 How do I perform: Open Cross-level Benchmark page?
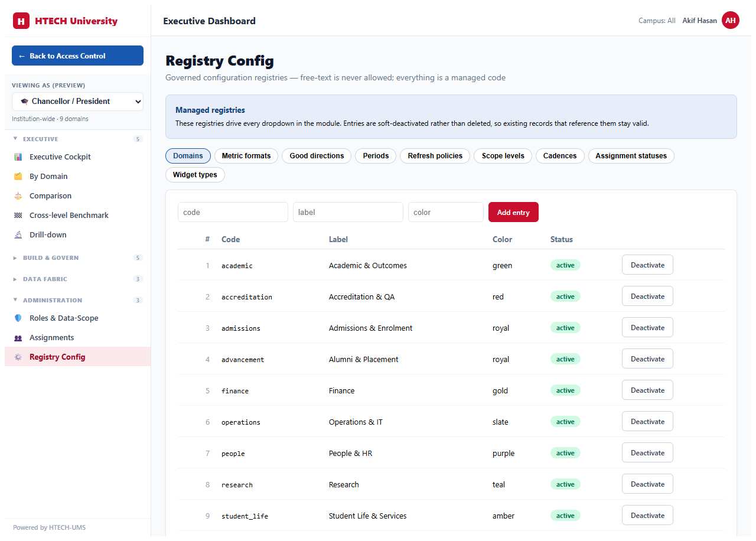coord(77,216)
